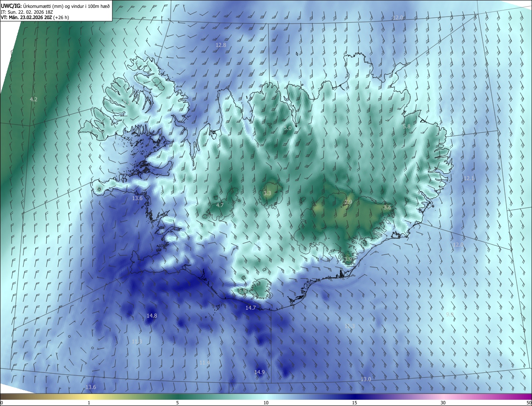The image size is (532, 406).
Task: Pick the 5.0 value label in north Iceland
Action: pyautogui.click(x=288, y=128)
